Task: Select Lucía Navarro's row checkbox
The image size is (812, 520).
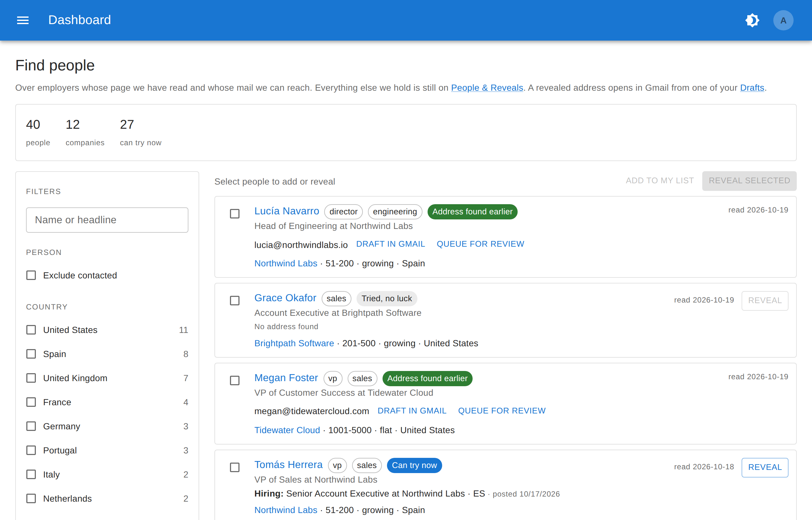Action: click(234, 214)
